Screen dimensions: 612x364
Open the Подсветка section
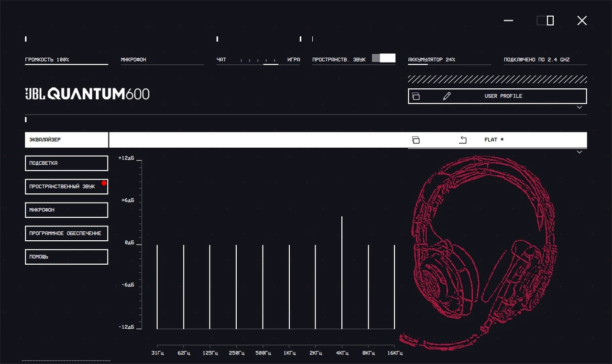point(66,163)
